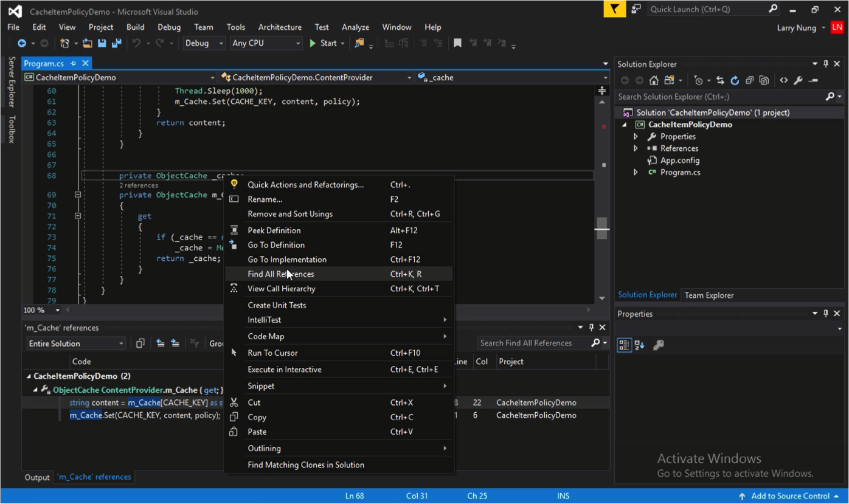The width and height of the screenshot is (849, 504).
Task: Switch to the Output tab
Action: point(37,477)
